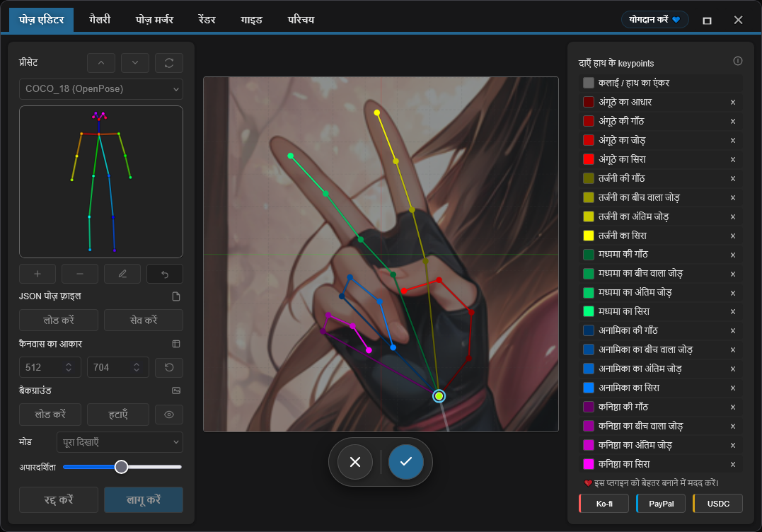Remove the तर्जनी का सिरा keypoint

[733, 236]
